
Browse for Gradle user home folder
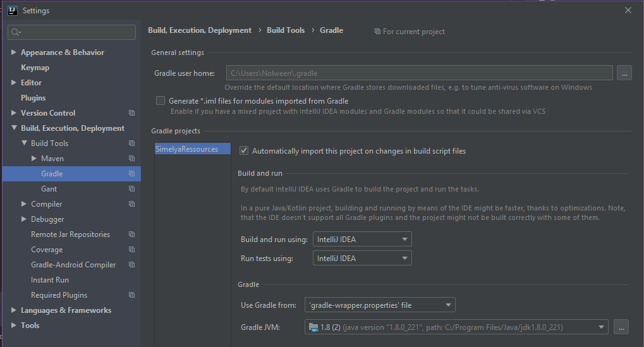pyautogui.click(x=624, y=73)
